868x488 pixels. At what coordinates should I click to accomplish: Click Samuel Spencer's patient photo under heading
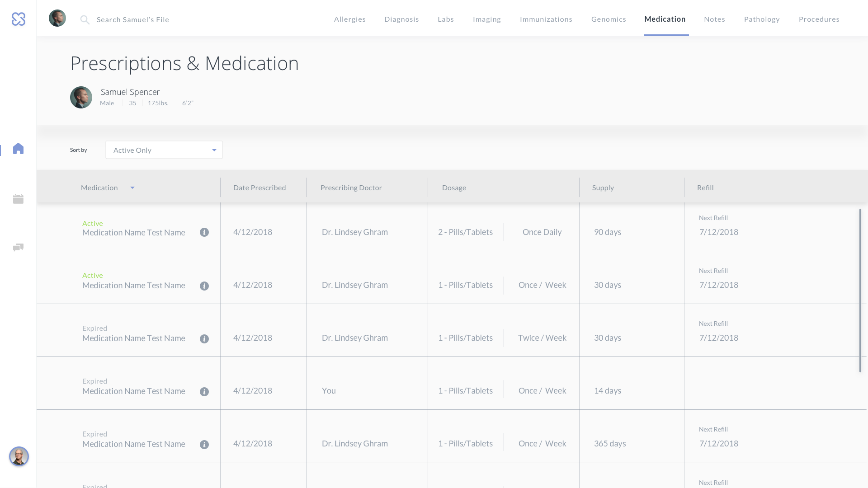(81, 97)
